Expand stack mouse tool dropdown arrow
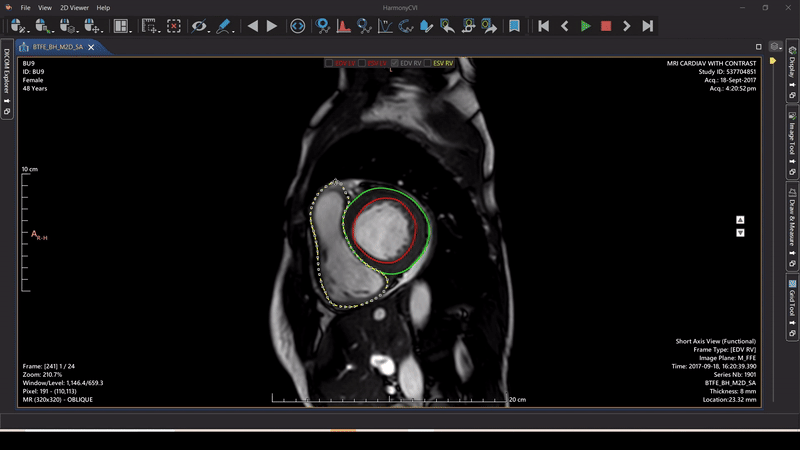Image resolution: width=800 pixels, height=450 pixels. tap(77, 31)
